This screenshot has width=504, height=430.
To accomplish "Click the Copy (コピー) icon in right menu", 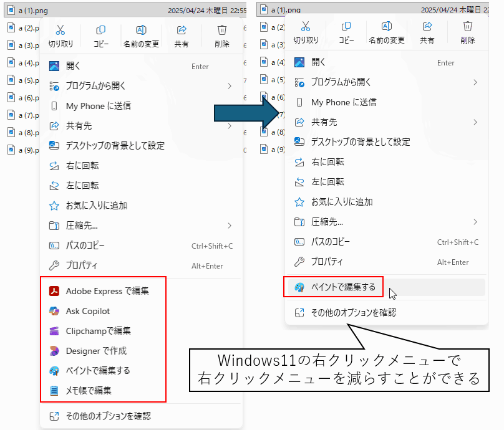I will tap(346, 26).
